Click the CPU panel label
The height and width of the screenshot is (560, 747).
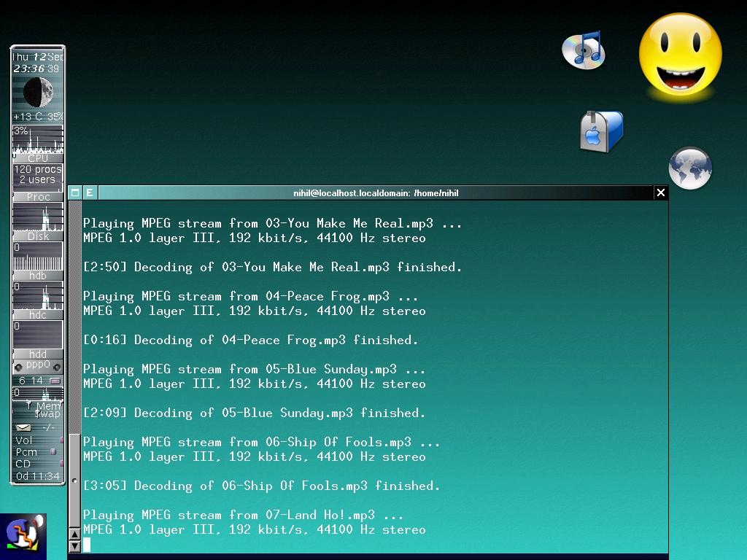click(x=38, y=158)
